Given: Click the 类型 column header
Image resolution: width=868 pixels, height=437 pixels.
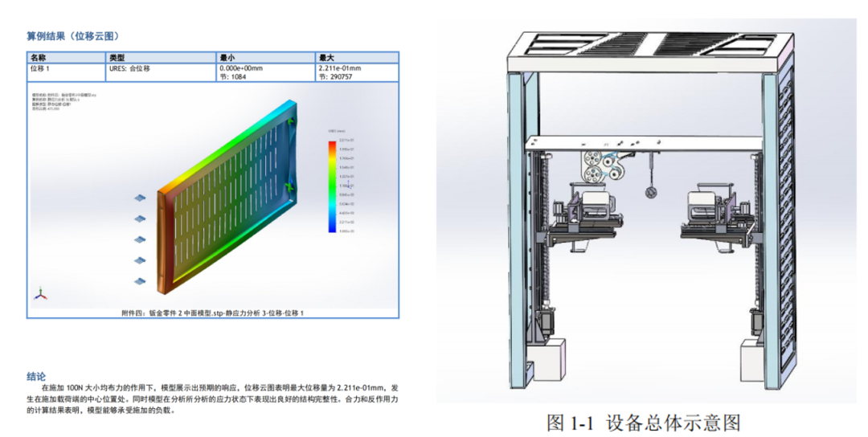Looking at the screenshot, I should [117, 58].
